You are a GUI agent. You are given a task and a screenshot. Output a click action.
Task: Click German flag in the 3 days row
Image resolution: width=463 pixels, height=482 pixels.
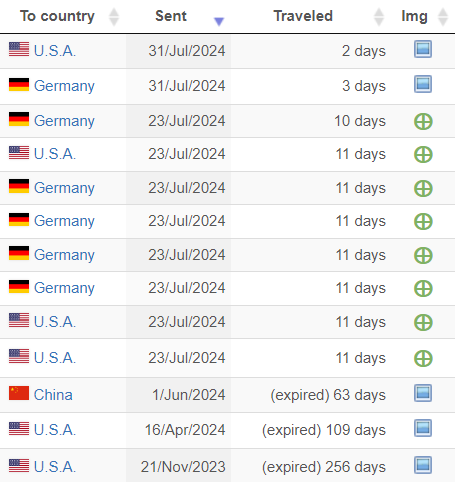[x=19, y=85]
